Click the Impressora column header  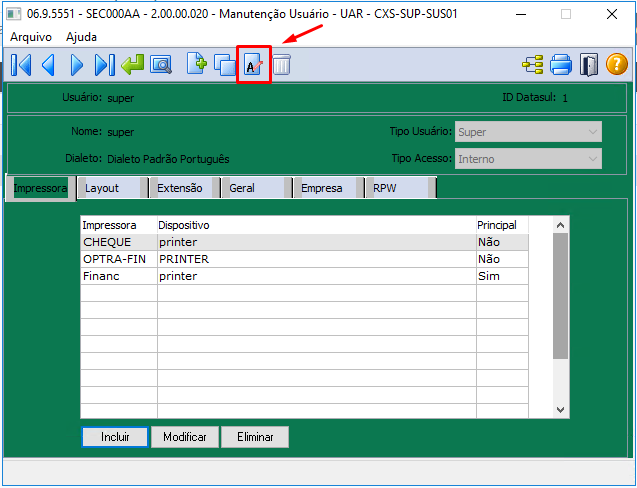(x=119, y=225)
